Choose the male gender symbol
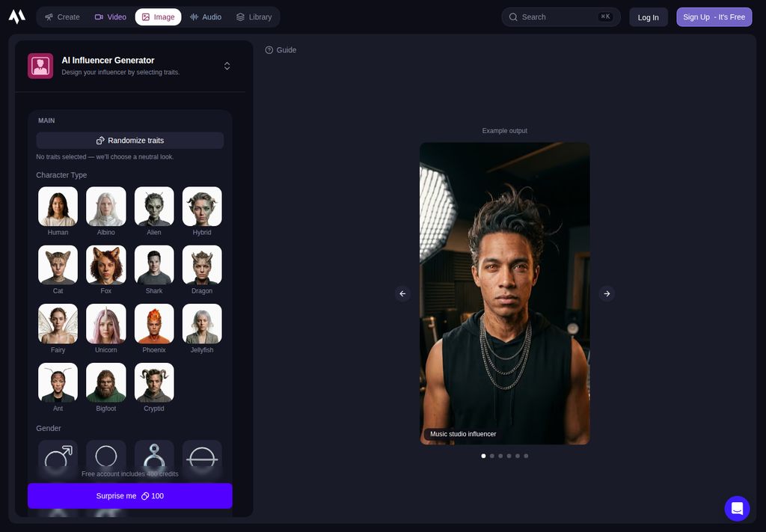The width and height of the screenshot is (766, 532). coord(58,458)
